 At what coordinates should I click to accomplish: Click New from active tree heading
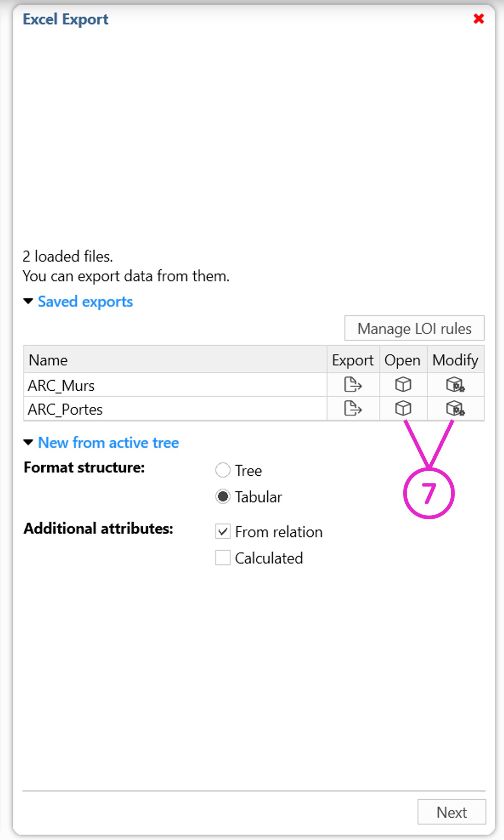(x=108, y=443)
